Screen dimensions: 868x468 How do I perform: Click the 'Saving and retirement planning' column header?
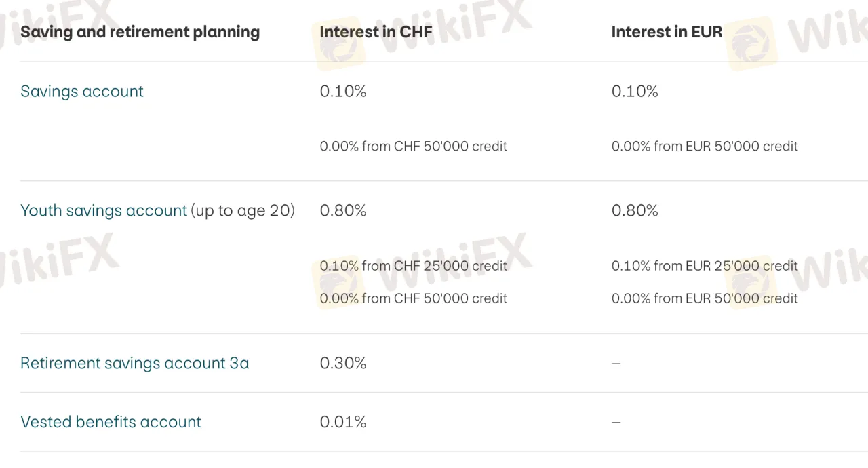(x=140, y=32)
